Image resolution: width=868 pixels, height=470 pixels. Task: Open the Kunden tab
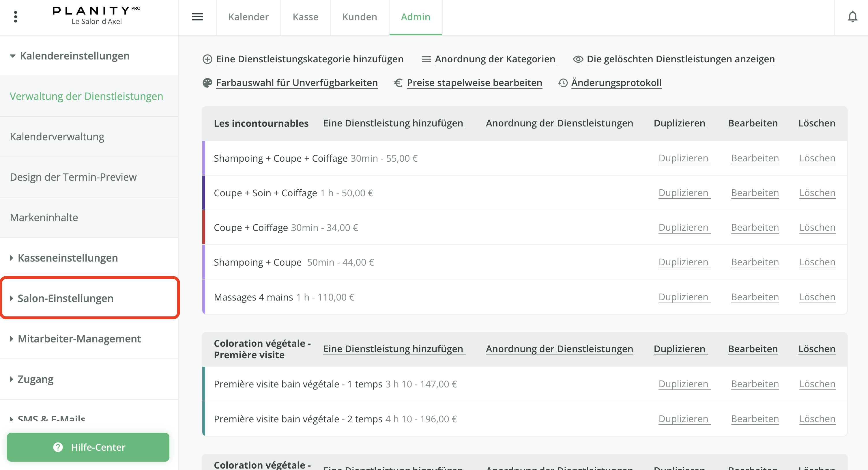tap(359, 17)
